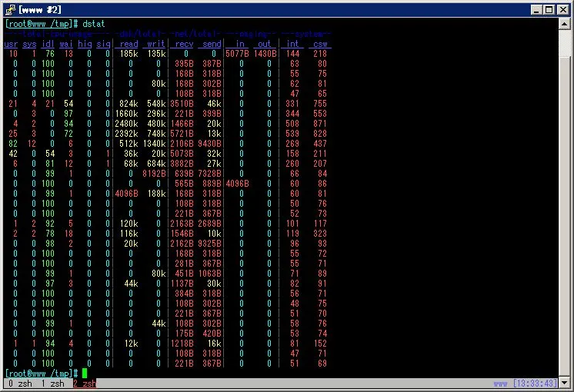
Task: Click the terminal application icon in title bar
Action: 10,9
